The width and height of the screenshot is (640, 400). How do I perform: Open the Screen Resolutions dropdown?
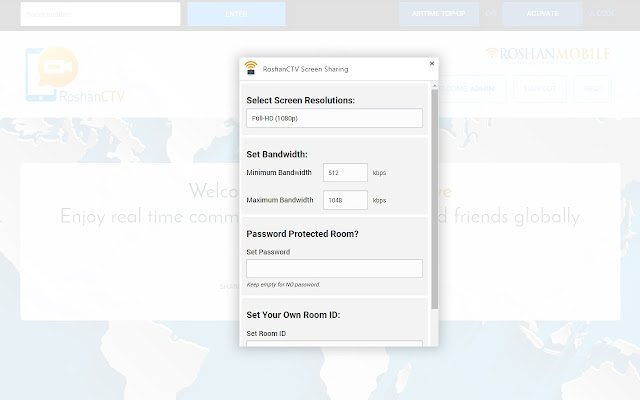(x=334, y=118)
